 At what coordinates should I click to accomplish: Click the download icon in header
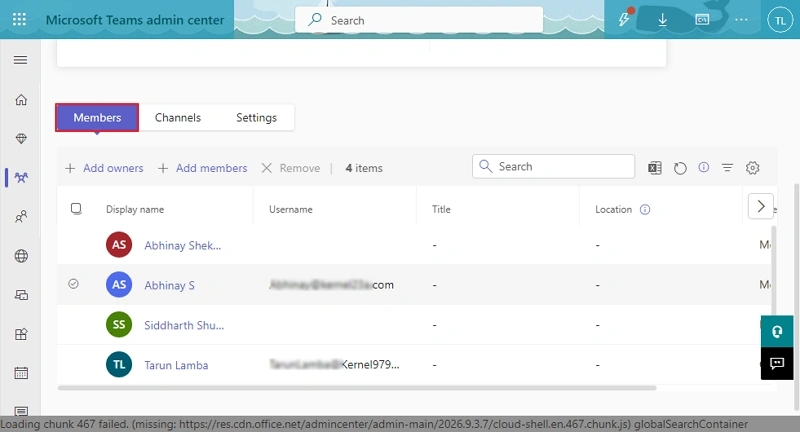[662, 20]
